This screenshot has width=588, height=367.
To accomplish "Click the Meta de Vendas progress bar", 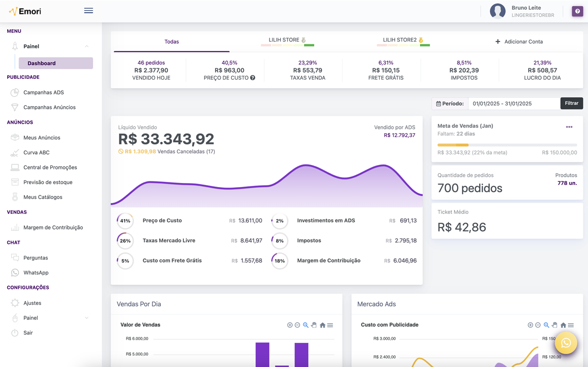I will tap(507, 145).
